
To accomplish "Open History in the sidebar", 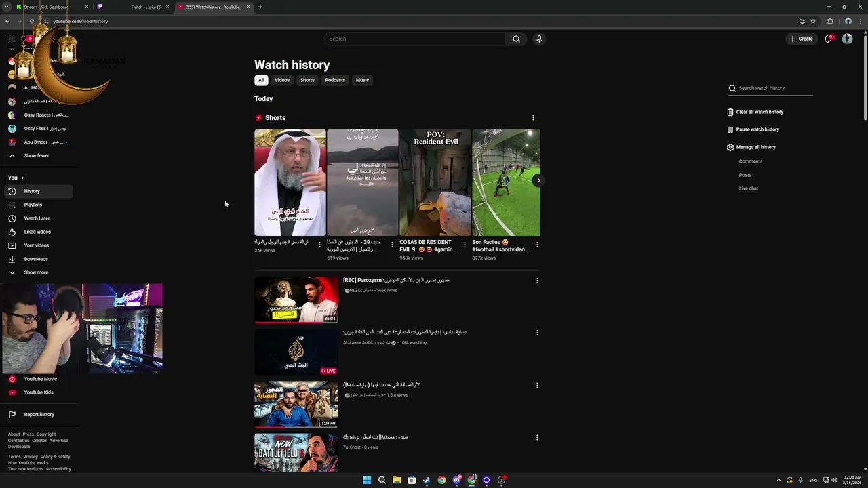I will tap(38, 191).
